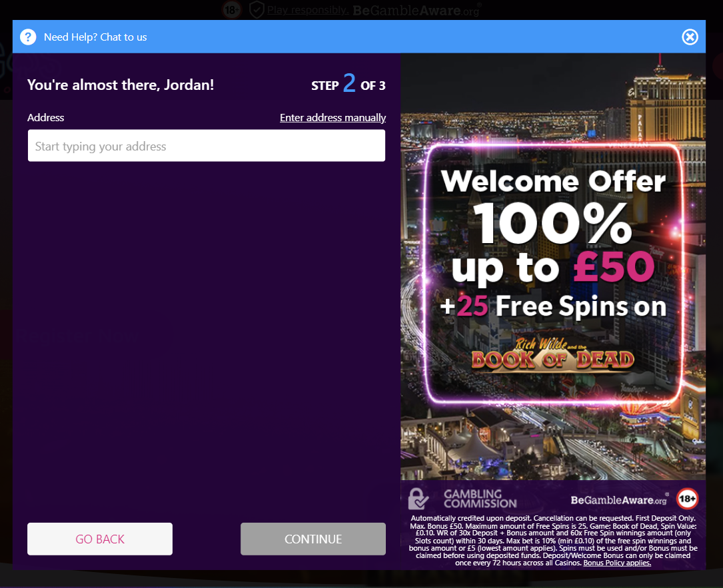
Task: Focus the Start typing your address field
Action: point(207,146)
